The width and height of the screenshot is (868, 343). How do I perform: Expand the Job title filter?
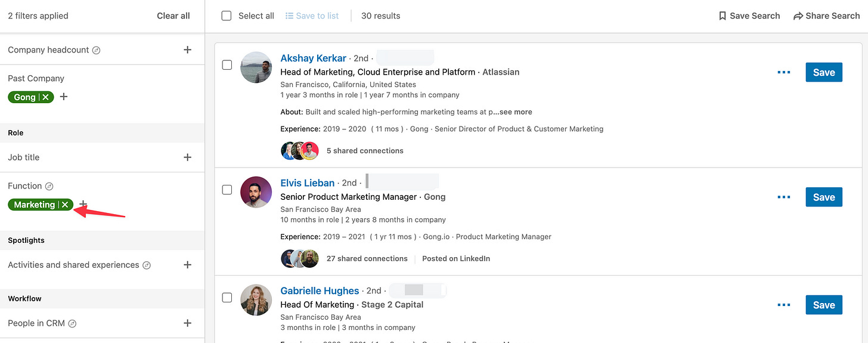[x=187, y=157]
